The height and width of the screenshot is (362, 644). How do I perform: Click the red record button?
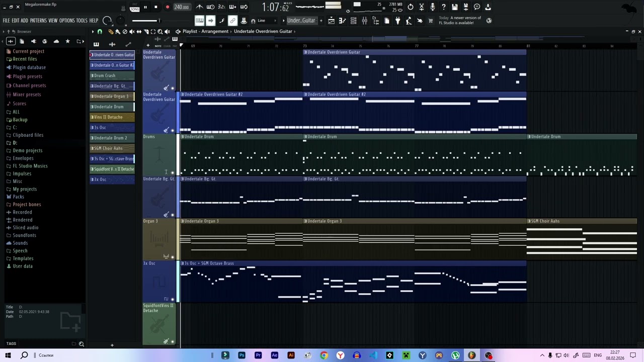167,7
